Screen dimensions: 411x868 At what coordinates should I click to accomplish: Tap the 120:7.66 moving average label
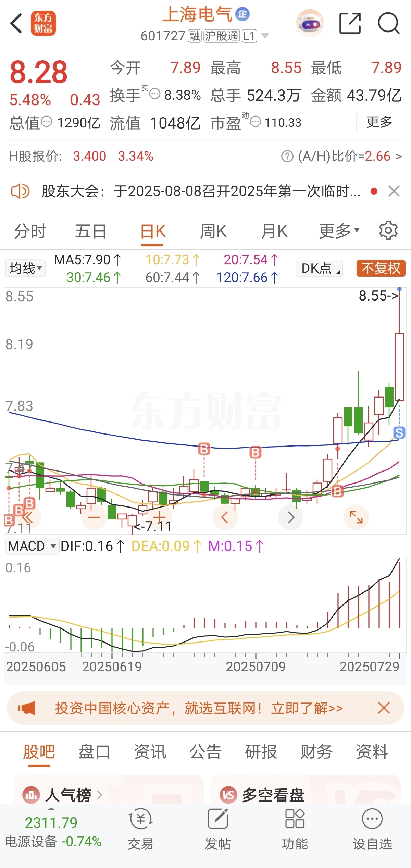(x=248, y=278)
